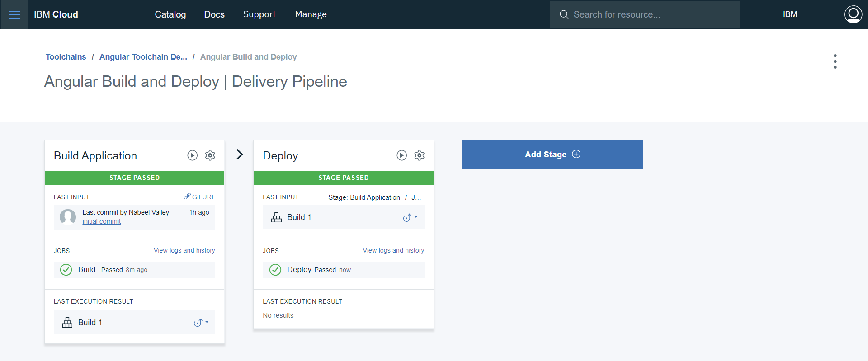This screenshot has height=361, width=868.
Task: Click Build 1 artifact icon in Last Execution Result
Action: tap(67, 322)
